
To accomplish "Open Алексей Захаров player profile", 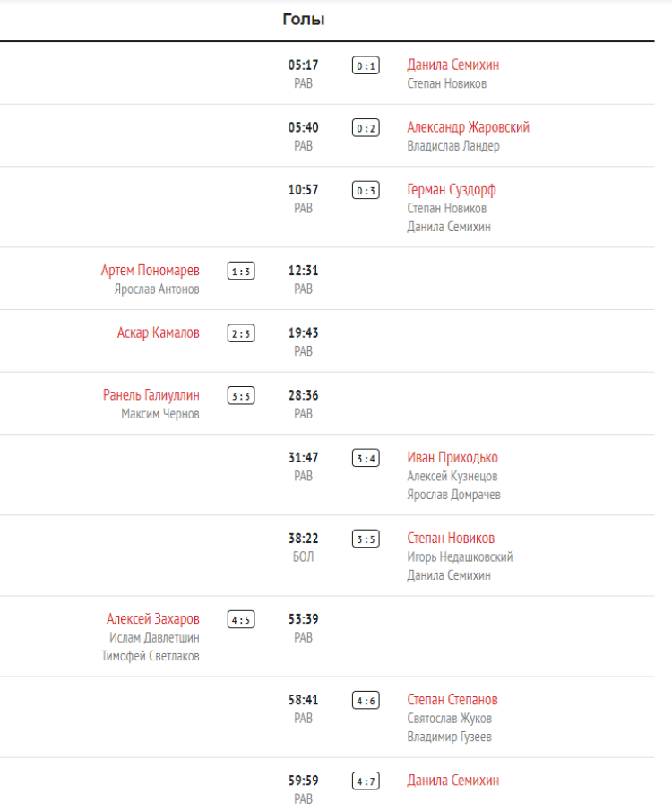I will coord(153,619).
